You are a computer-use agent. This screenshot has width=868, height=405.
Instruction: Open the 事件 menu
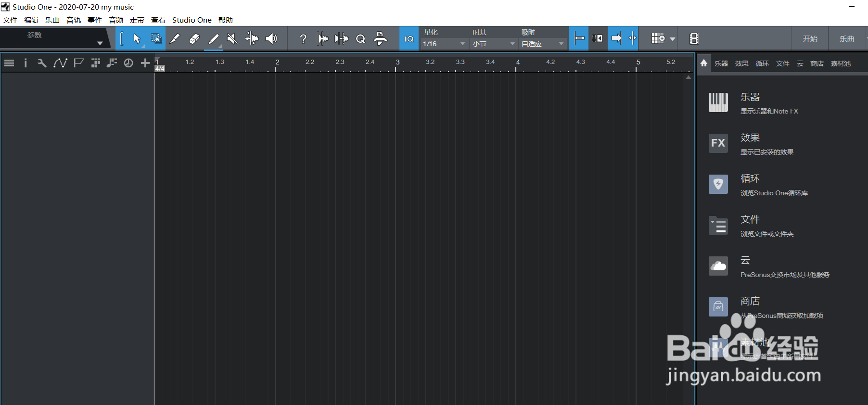point(95,20)
